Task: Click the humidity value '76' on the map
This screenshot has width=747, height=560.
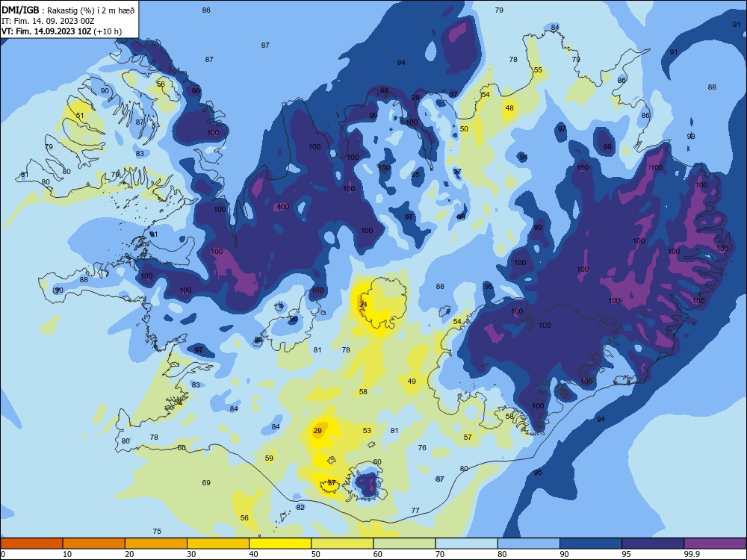Action: coord(422,447)
